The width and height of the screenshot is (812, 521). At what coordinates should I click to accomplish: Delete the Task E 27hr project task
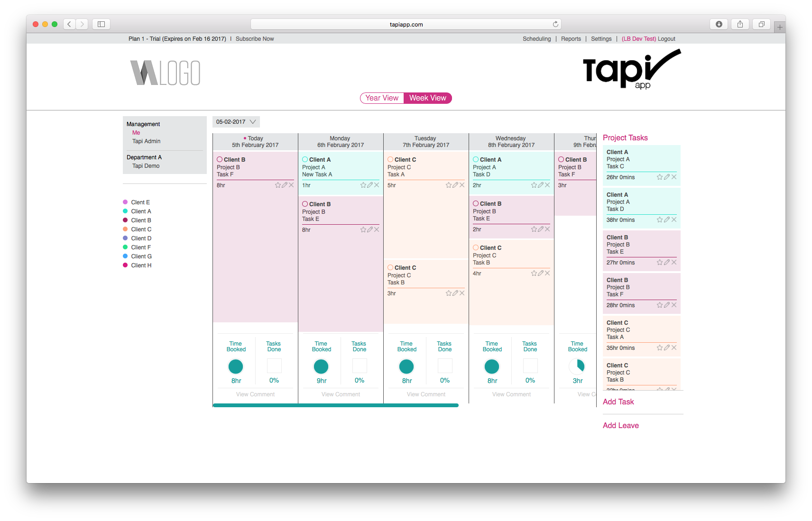point(674,262)
